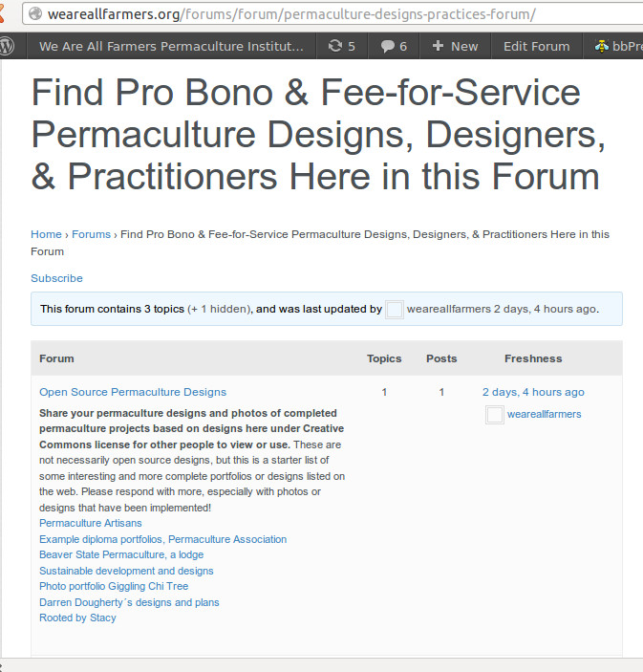The image size is (643, 672).
Task: Go to Home breadcrumb link
Action: [x=46, y=234]
